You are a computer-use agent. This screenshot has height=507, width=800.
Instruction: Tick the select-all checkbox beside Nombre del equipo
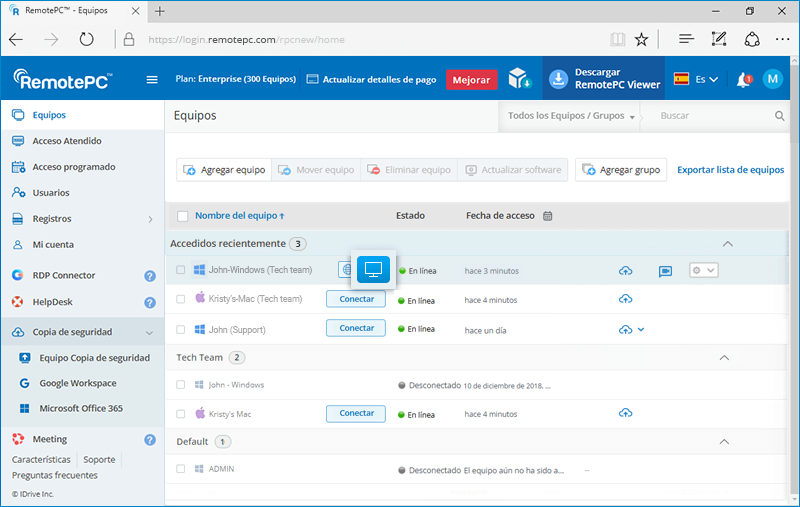click(x=182, y=216)
